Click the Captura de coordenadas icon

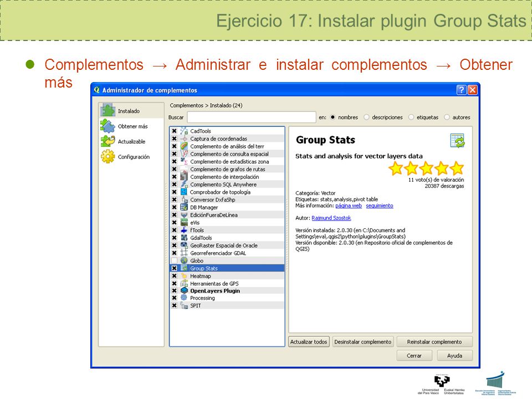184,139
